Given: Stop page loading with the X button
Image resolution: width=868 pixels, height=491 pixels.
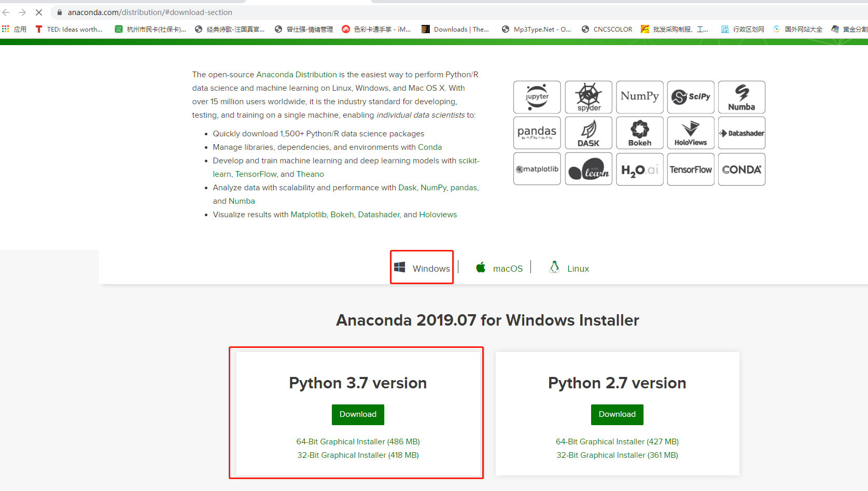Looking at the screenshot, I should [39, 12].
